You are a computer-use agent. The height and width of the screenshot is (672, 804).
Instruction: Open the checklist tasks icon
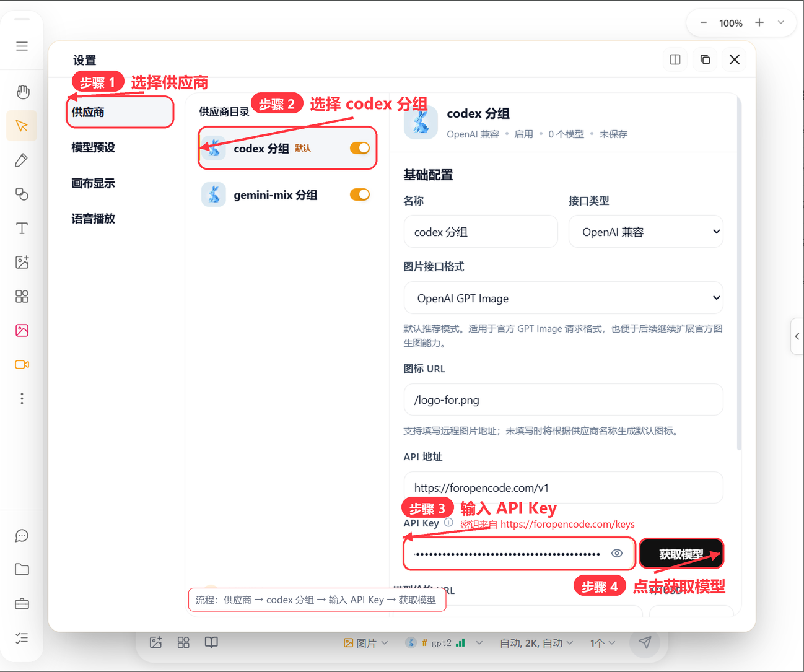22,638
